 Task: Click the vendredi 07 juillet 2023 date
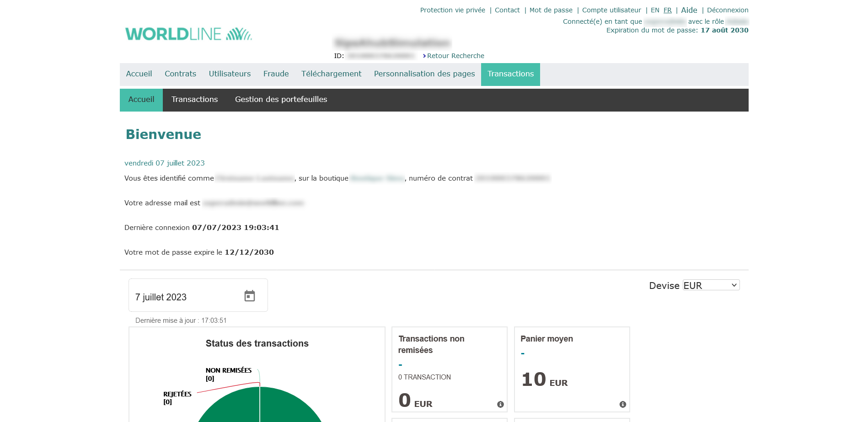coord(165,163)
